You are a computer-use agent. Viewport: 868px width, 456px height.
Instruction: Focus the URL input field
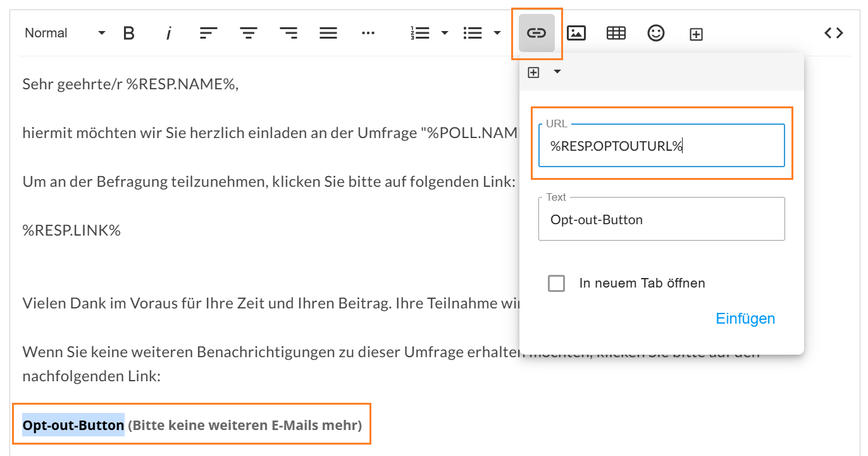[x=662, y=146]
